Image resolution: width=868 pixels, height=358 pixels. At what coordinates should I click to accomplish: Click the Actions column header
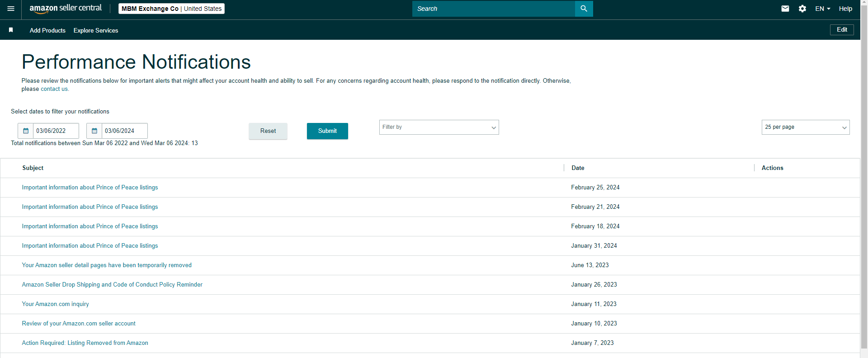pos(772,168)
